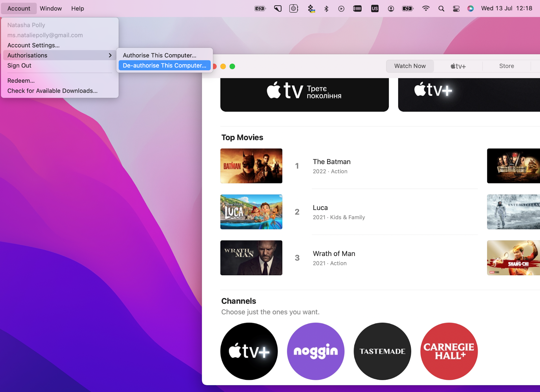Select De-authorise This Computer…
The image size is (540, 392).
[x=165, y=65]
